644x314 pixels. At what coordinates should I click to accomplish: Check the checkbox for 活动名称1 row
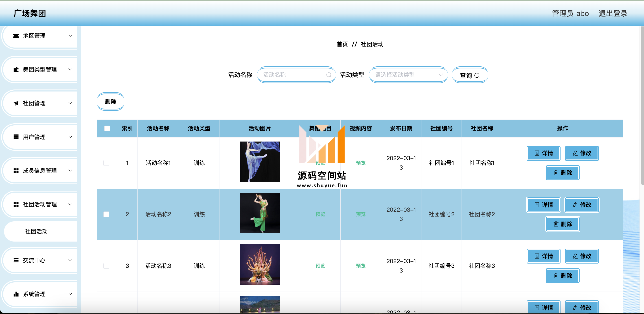coord(106,163)
